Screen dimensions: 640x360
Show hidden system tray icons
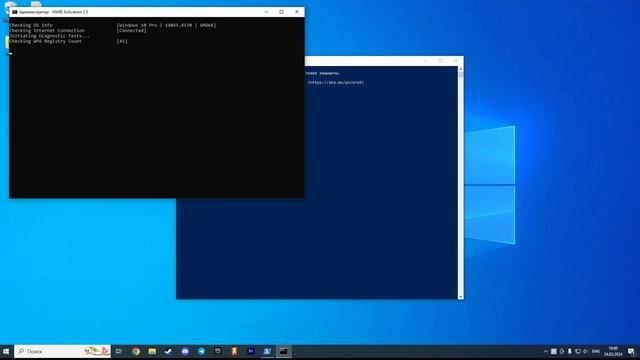(x=546, y=351)
